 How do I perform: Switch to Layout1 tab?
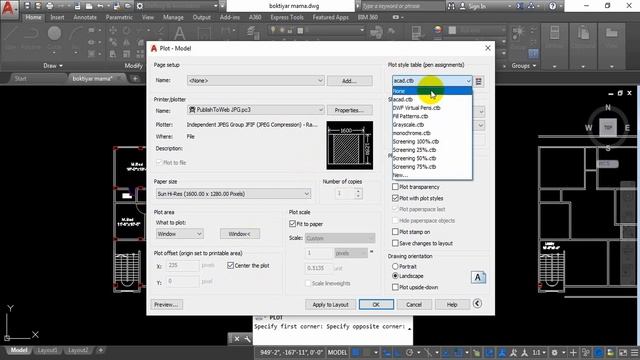pyautogui.click(x=47, y=350)
